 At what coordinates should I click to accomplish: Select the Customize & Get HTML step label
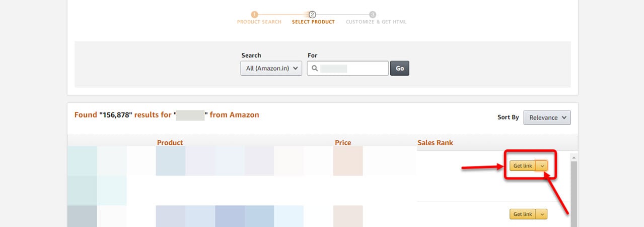click(376, 22)
